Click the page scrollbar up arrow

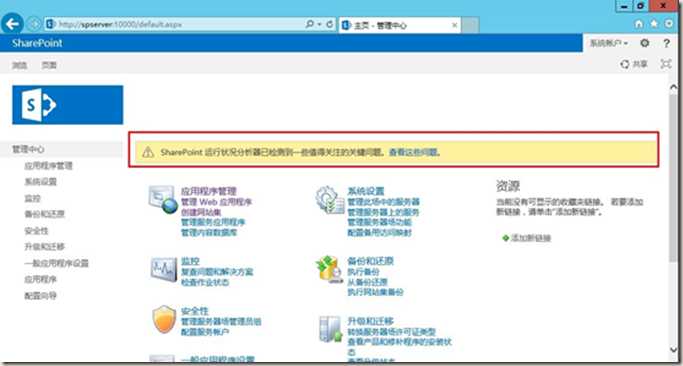coord(673,86)
